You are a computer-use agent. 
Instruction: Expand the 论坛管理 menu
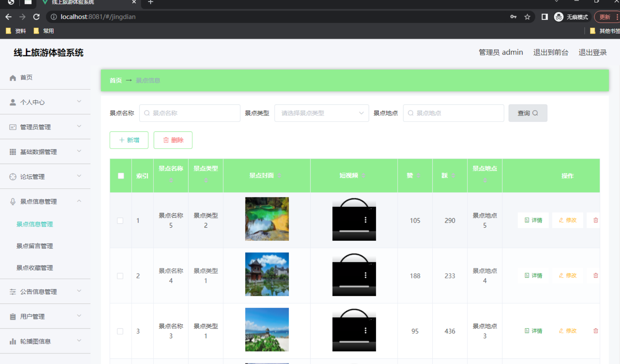point(45,177)
